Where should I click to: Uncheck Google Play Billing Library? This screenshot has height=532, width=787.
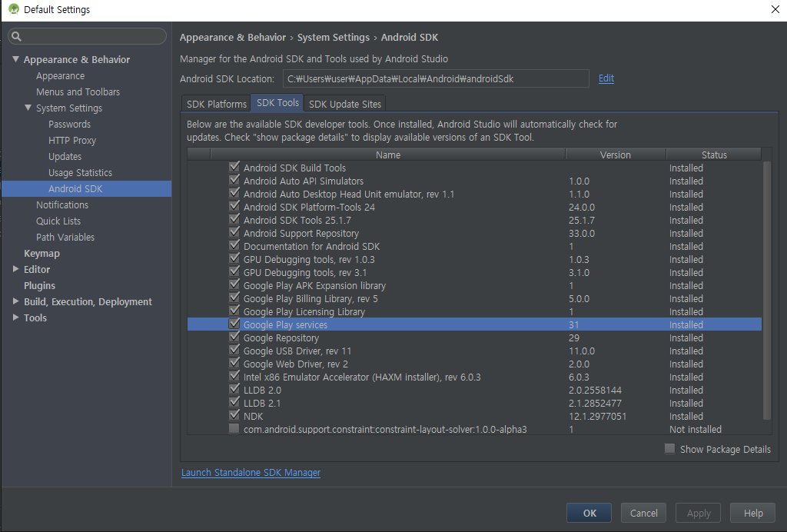coord(234,297)
